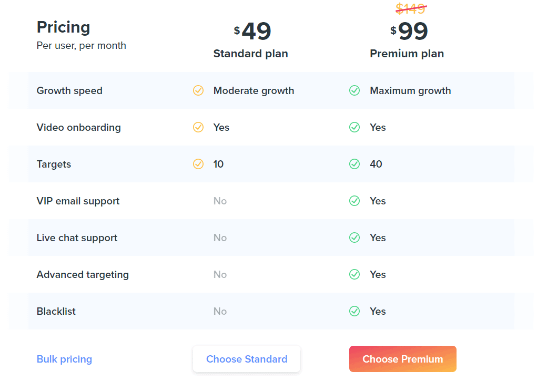This screenshot has height=392, width=537.
Task: Choose the Standard plan button
Action: (x=247, y=359)
